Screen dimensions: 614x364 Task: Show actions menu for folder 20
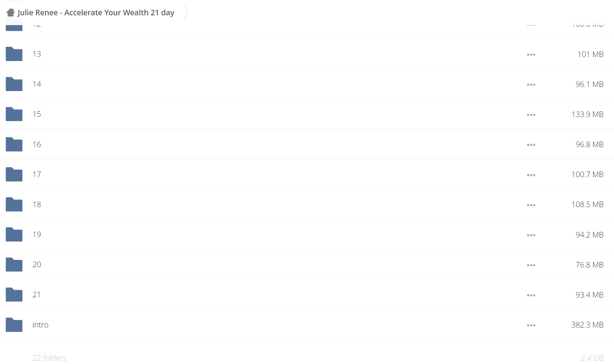point(531,265)
